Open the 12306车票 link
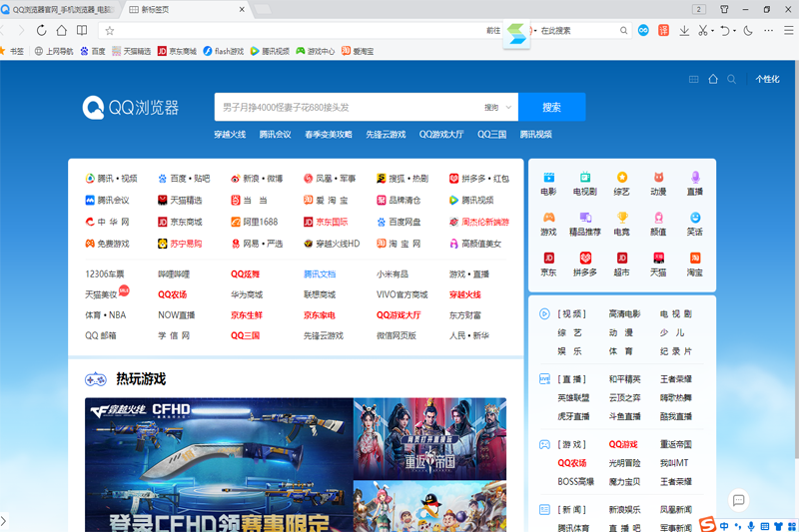Screen dimensions: 799x532 tap(105, 273)
